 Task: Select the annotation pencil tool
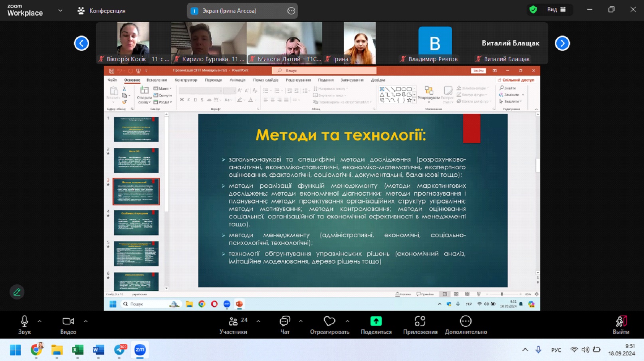click(17, 292)
